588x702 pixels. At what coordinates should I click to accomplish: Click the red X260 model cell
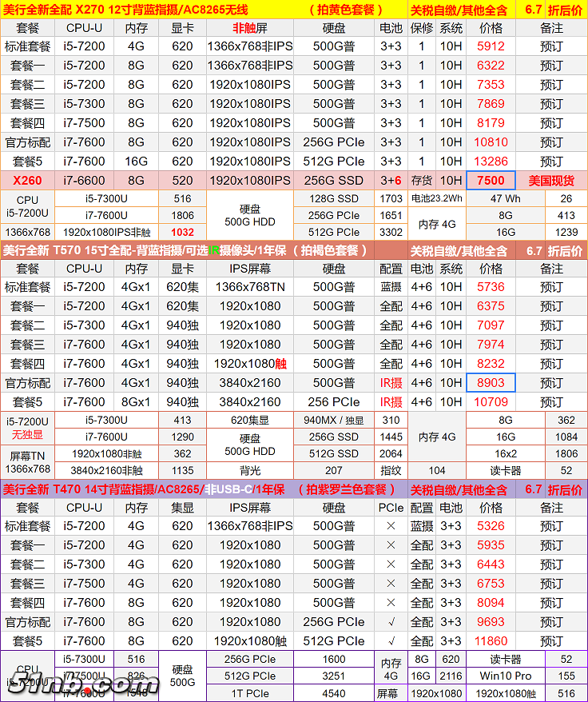click(x=27, y=181)
